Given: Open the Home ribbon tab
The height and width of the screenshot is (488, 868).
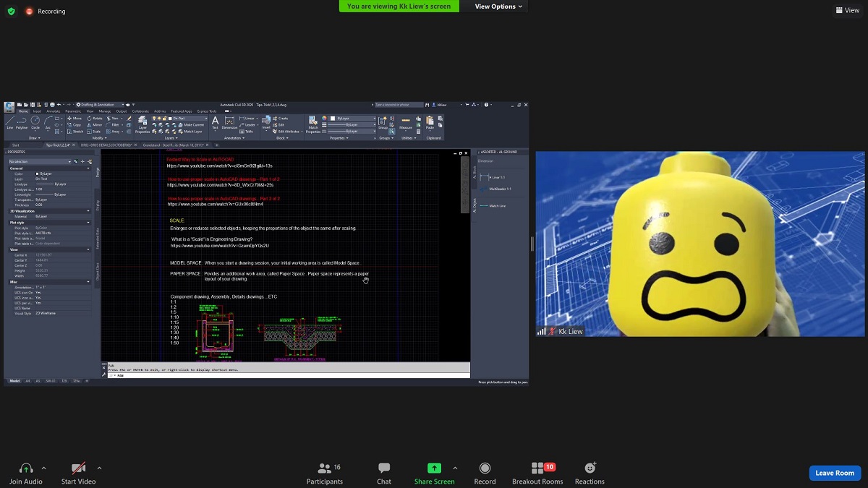Looking at the screenshot, I should 23,111.
